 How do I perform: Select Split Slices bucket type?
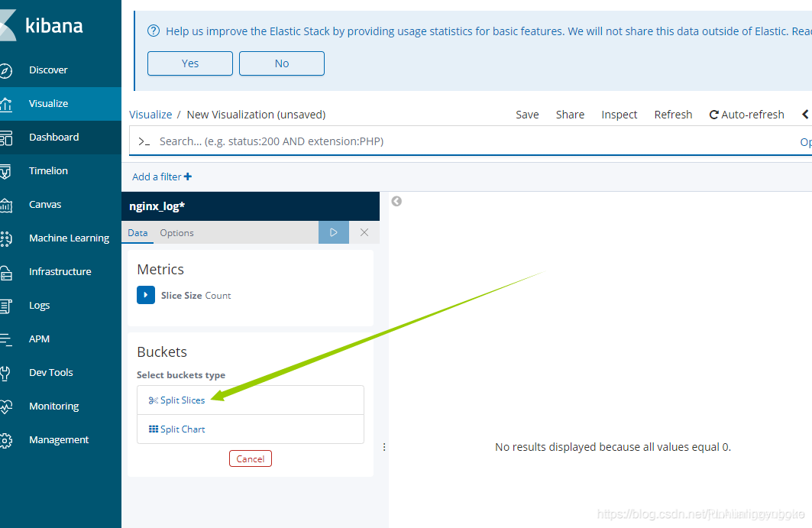tap(251, 400)
